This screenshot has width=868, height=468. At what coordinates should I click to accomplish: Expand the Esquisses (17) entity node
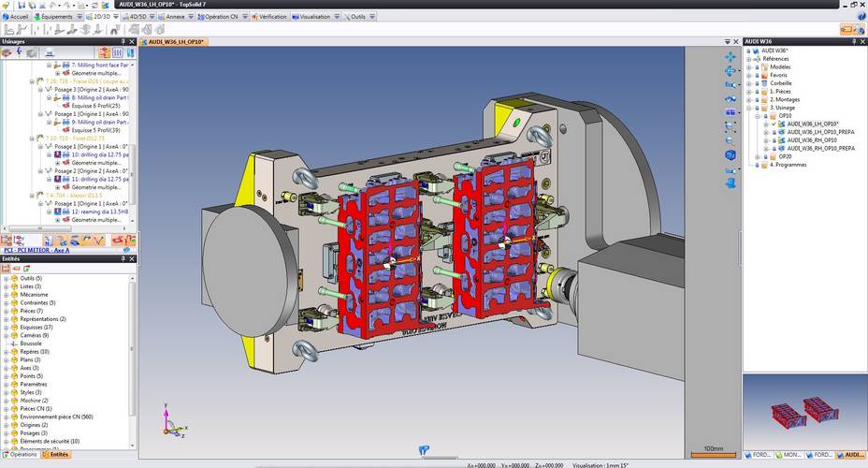[x=7, y=328]
